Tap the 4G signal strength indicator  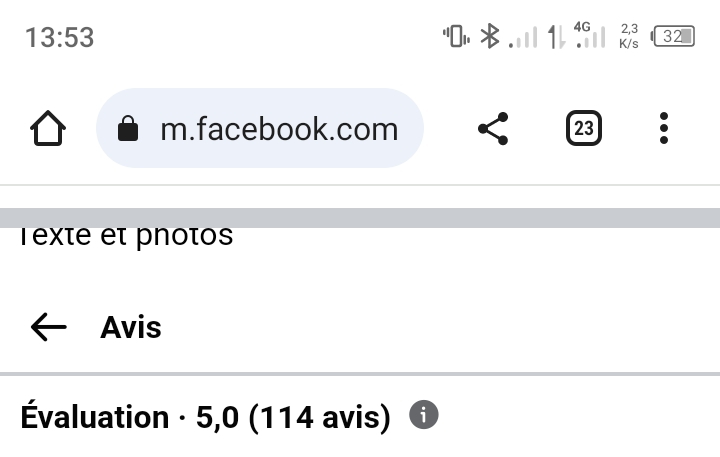(590, 36)
